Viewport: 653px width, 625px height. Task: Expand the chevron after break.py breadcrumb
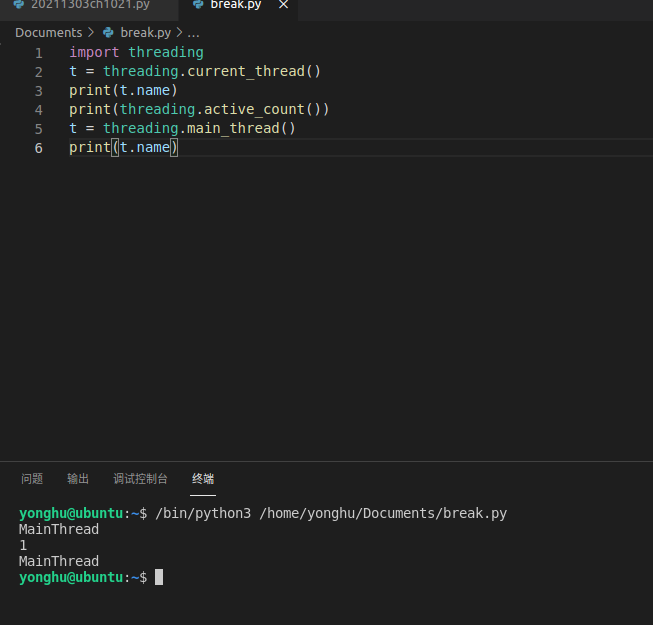coord(179,32)
